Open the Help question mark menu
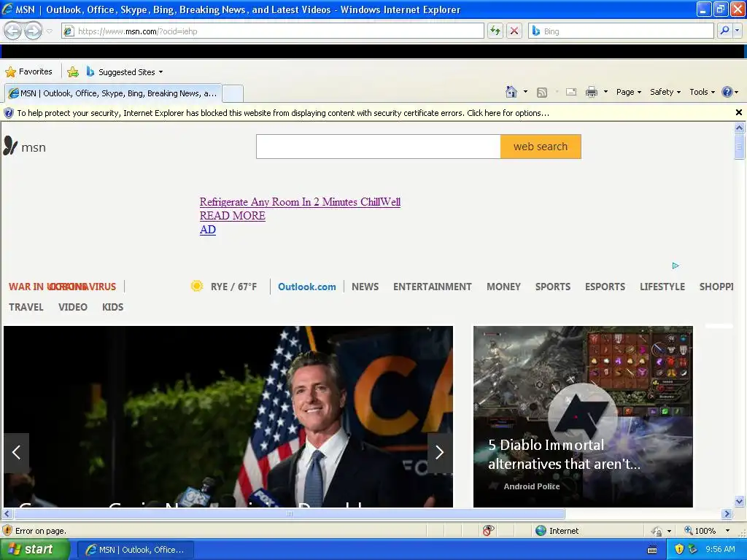The height and width of the screenshot is (560, 747). [x=729, y=92]
